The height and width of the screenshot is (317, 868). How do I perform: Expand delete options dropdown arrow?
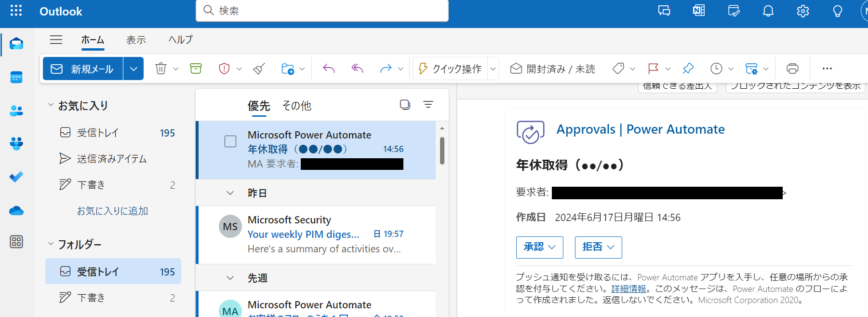[x=176, y=69]
